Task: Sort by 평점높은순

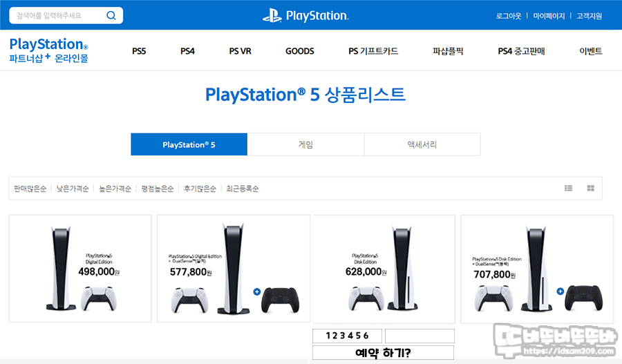Action: click(x=158, y=189)
